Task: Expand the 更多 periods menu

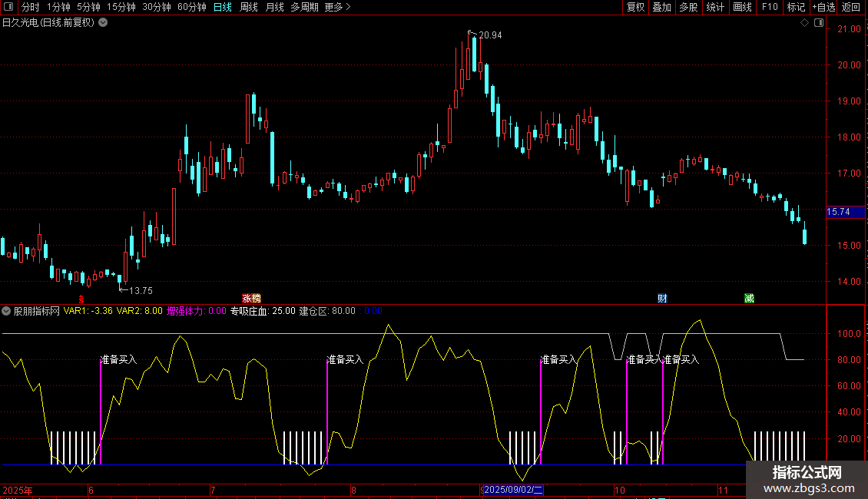Action: [x=336, y=7]
